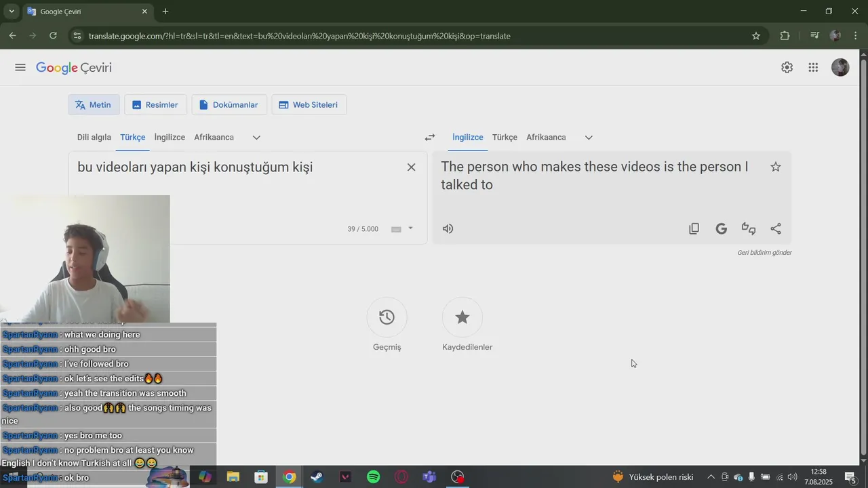Reload the page
This screenshot has height=488, width=868.
pos(53,36)
